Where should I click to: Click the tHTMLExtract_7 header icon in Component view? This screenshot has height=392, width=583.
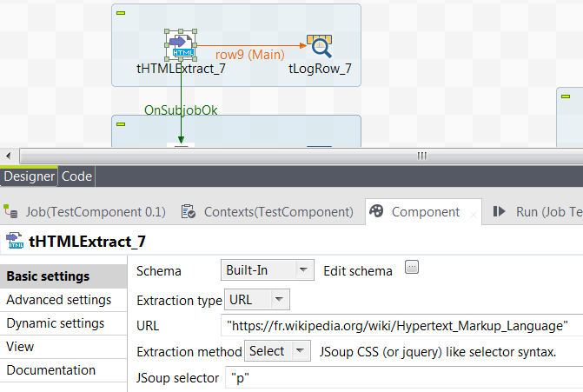pyautogui.click(x=14, y=240)
